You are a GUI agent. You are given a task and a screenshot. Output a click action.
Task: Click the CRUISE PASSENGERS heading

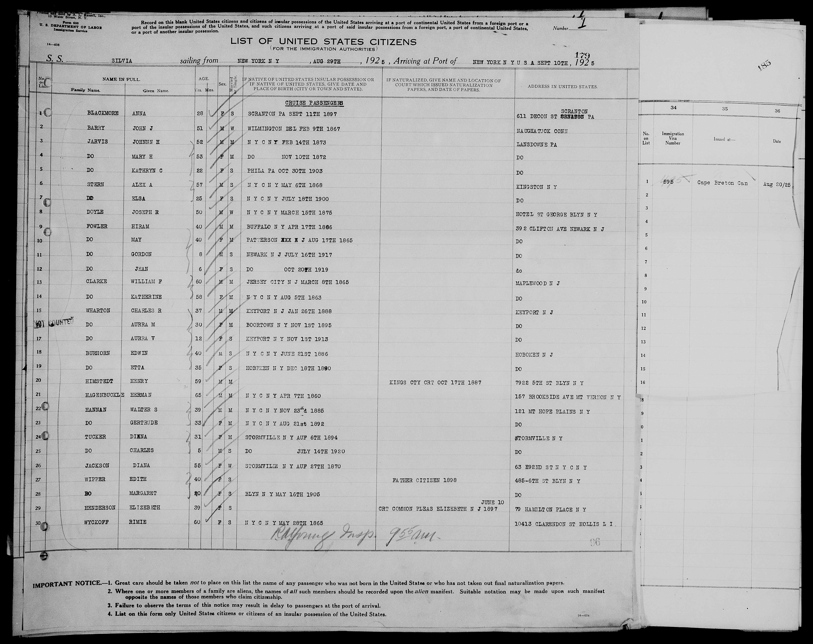(314, 102)
